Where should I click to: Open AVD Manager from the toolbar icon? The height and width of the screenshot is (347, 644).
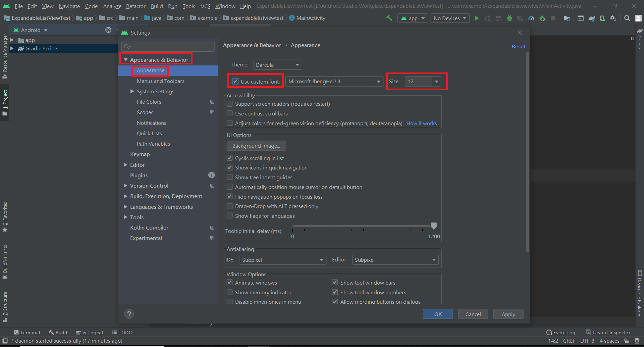click(x=602, y=18)
